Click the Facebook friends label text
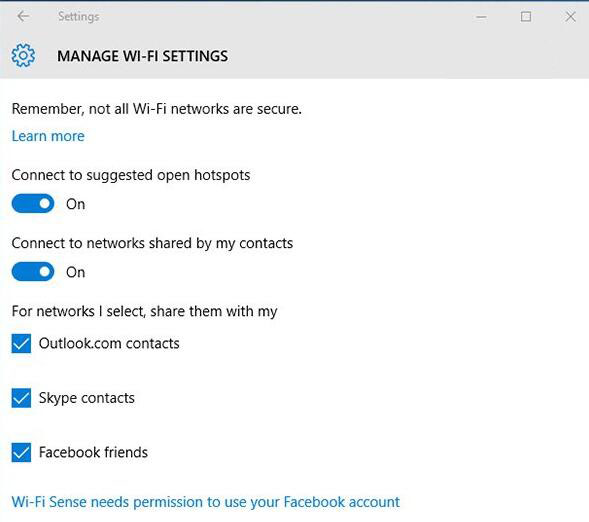Image resolution: width=589 pixels, height=522 pixels. click(94, 452)
